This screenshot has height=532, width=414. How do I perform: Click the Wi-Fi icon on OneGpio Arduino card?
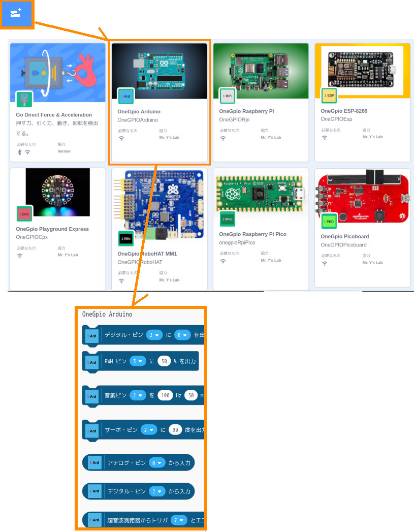click(x=121, y=138)
